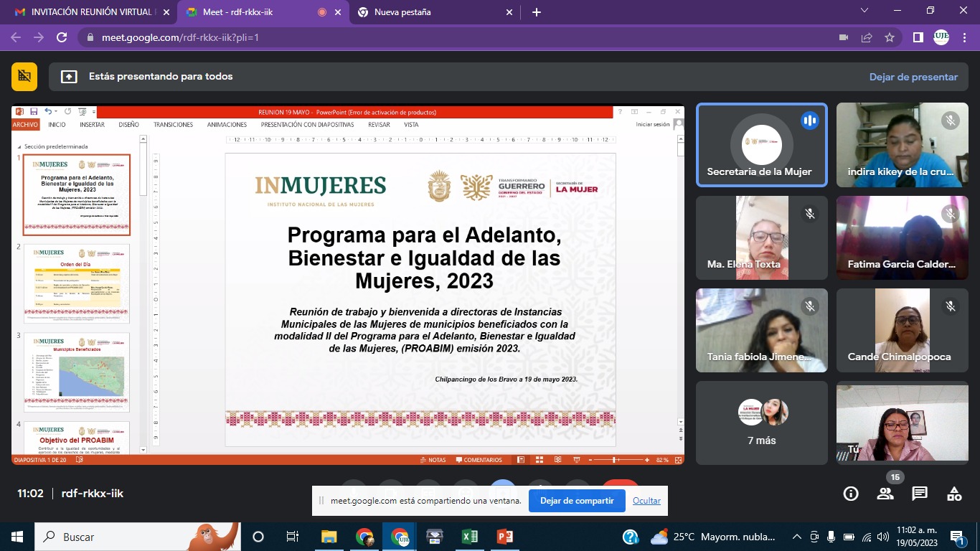
Task: Click the Guardar save icon in Quick Access
Action: tap(33, 112)
